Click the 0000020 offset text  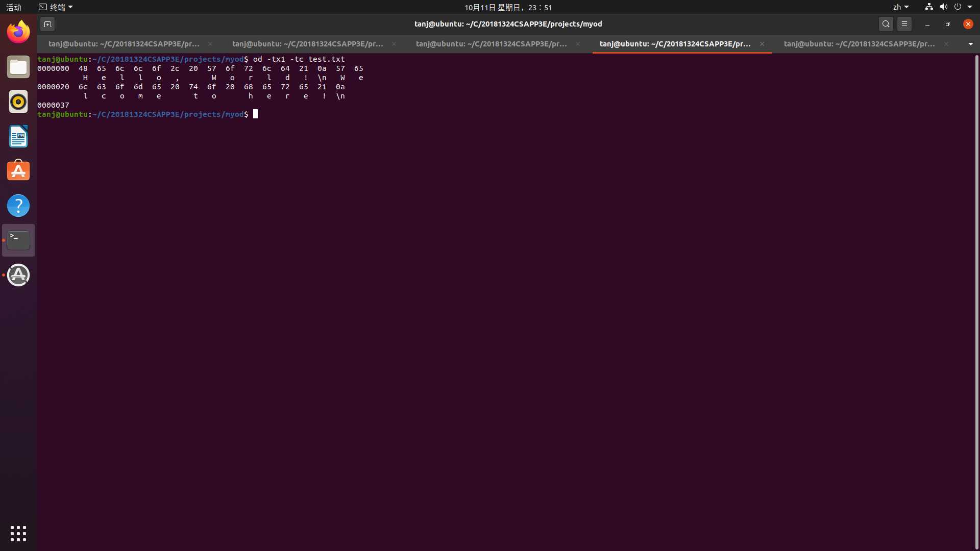coord(53,87)
